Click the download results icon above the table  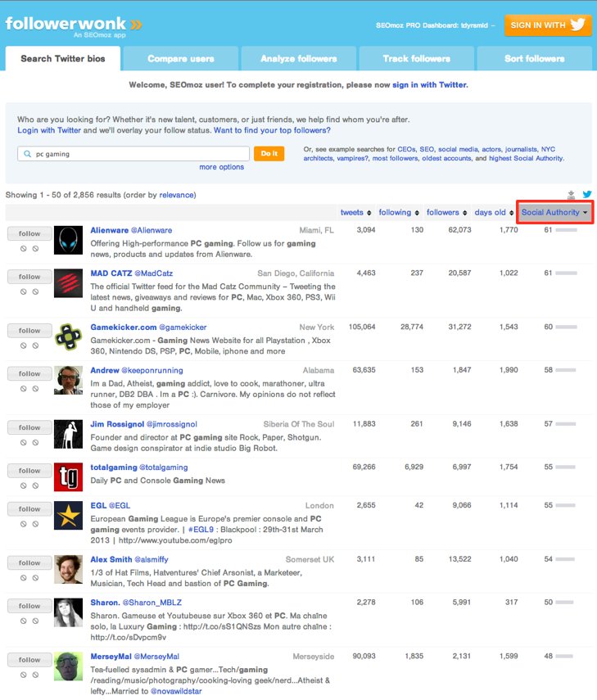(571, 195)
